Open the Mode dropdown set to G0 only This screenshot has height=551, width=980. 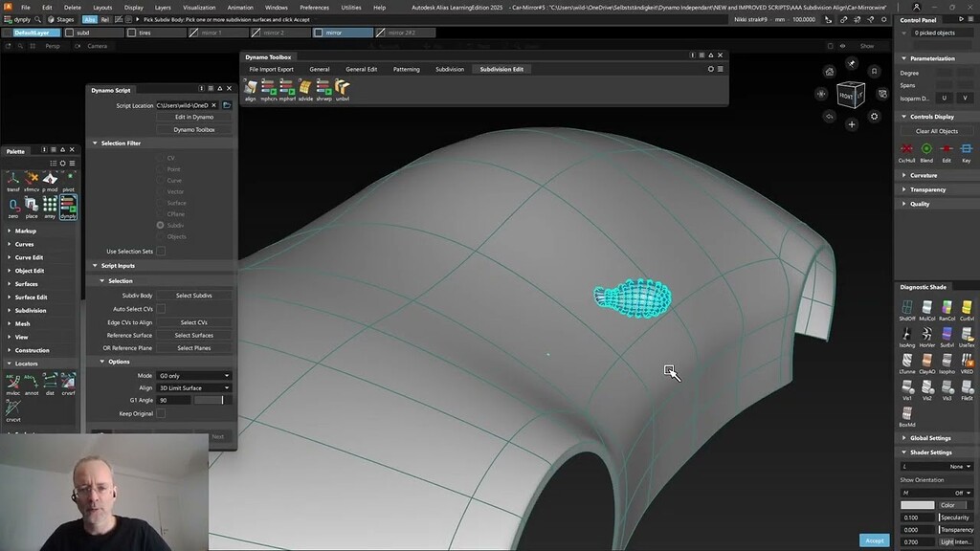[194, 376]
